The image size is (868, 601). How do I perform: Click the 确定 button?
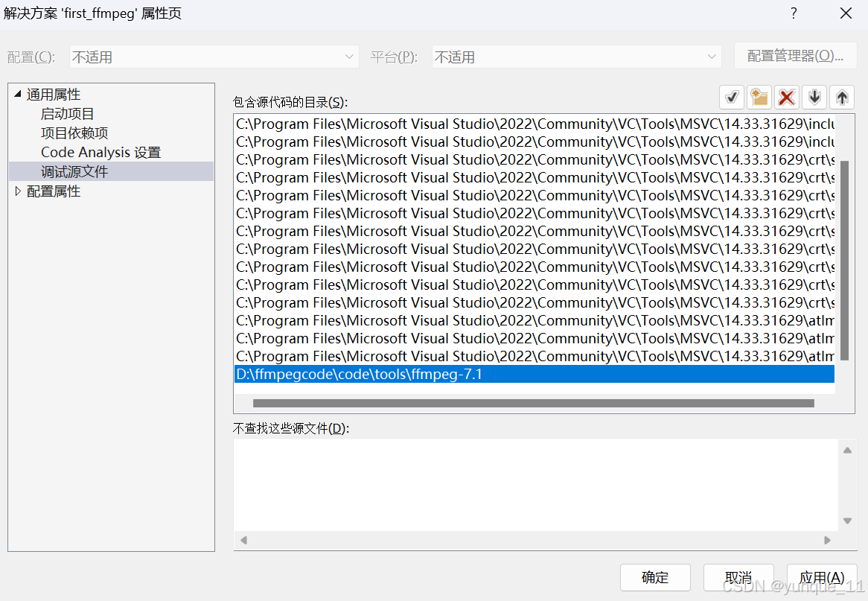point(655,577)
